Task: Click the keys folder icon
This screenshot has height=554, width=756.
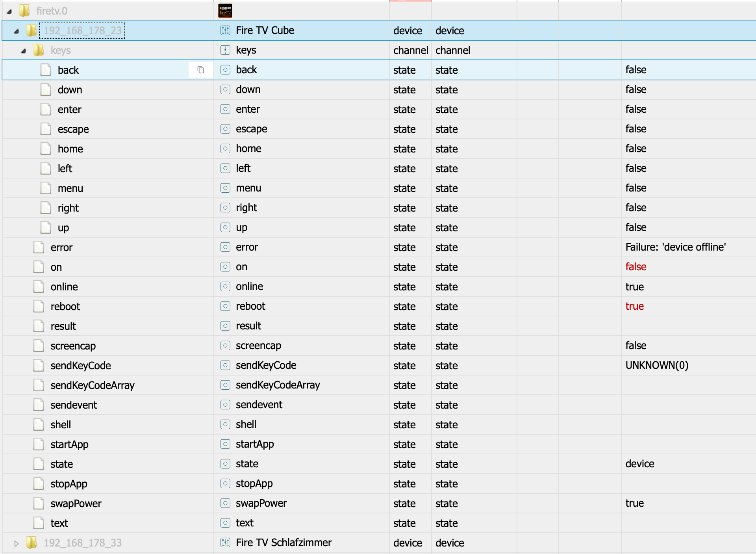Action: pyautogui.click(x=39, y=50)
